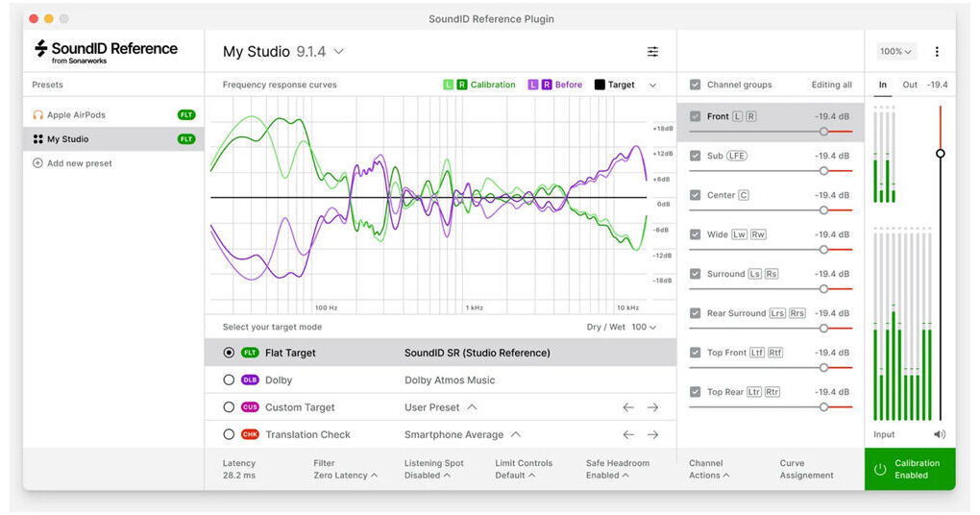
Task: Open the Channel Actions menu
Action: tap(709, 470)
